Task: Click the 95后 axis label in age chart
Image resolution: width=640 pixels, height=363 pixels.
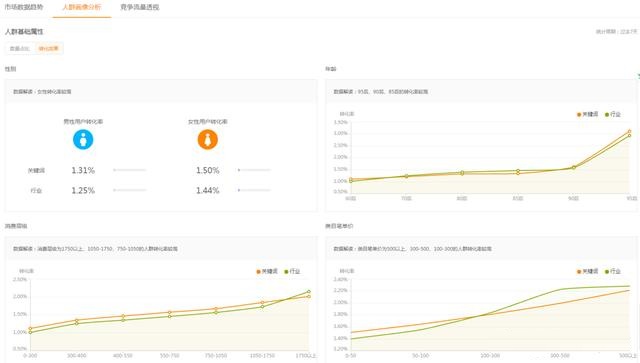Action: (x=632, y=198)
